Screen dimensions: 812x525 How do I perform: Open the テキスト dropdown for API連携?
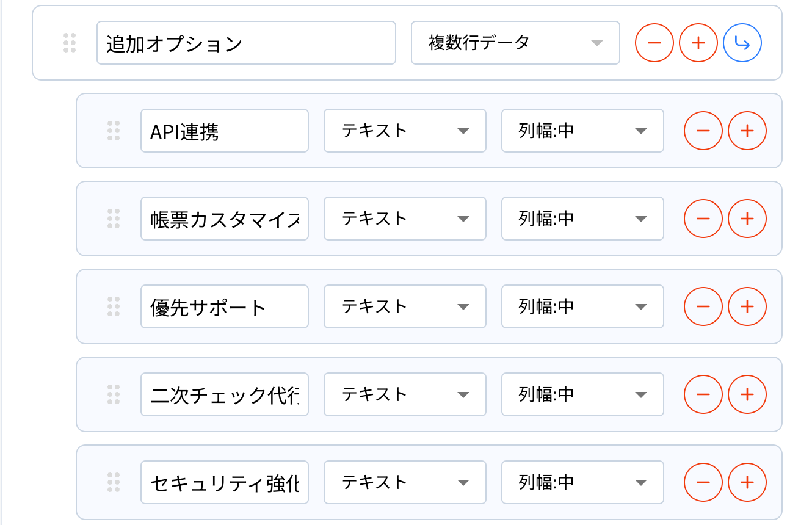[404, 131]
